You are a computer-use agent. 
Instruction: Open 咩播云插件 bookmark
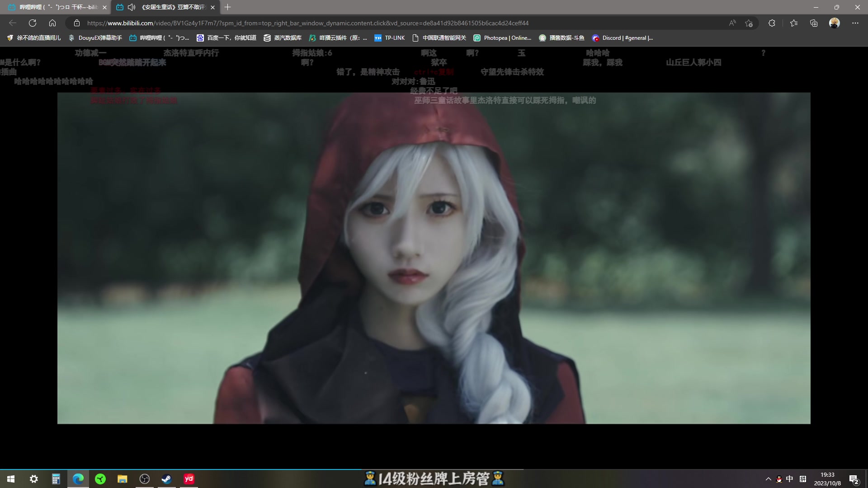pyautogui.click(x=338, y=38)
